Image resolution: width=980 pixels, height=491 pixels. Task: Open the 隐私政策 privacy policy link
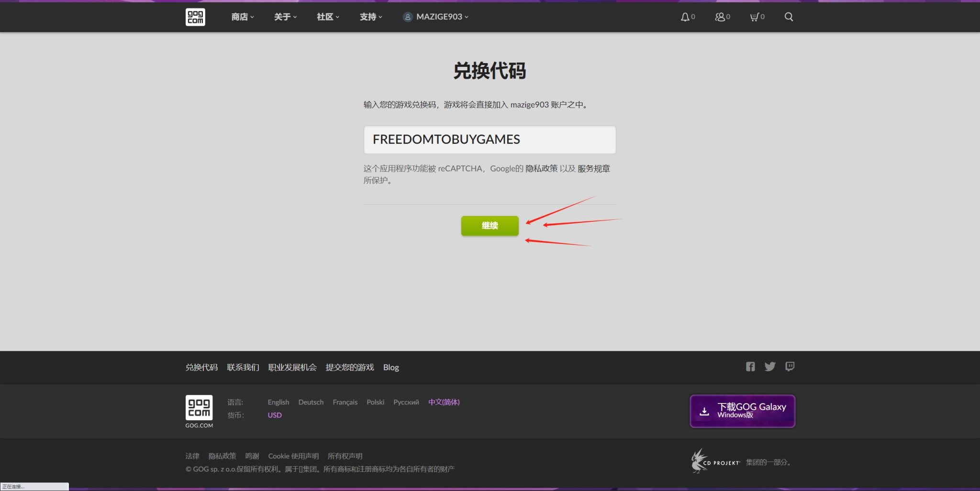tap(222, 456)
